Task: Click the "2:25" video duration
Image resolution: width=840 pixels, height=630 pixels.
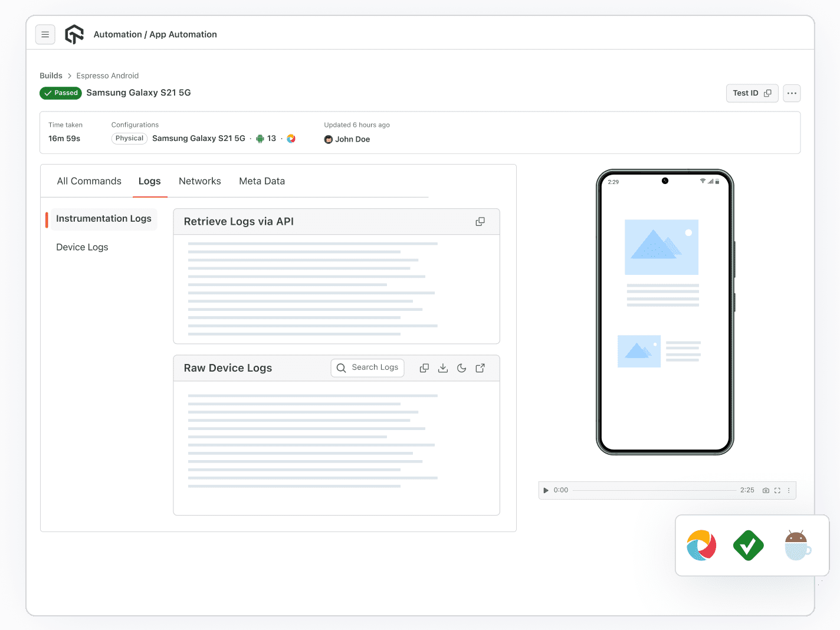Action: pyautogui.click(x=747, y=490)
